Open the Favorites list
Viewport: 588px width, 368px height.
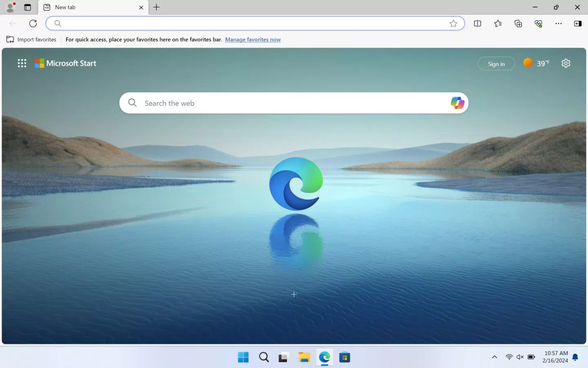pos(498,24)
